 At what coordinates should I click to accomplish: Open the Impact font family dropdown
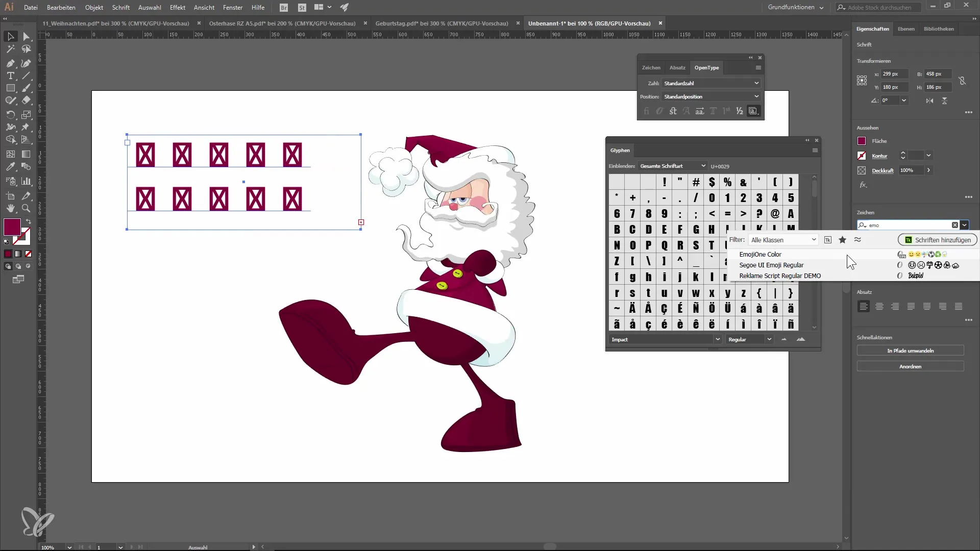(666, 339)
